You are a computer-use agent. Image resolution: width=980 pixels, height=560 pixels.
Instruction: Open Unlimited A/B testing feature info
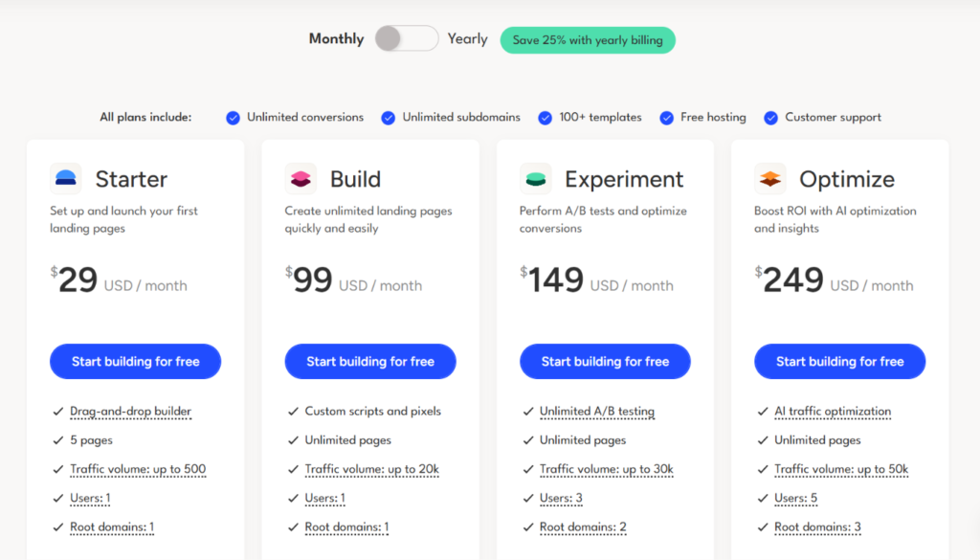(x=597, y=412)
